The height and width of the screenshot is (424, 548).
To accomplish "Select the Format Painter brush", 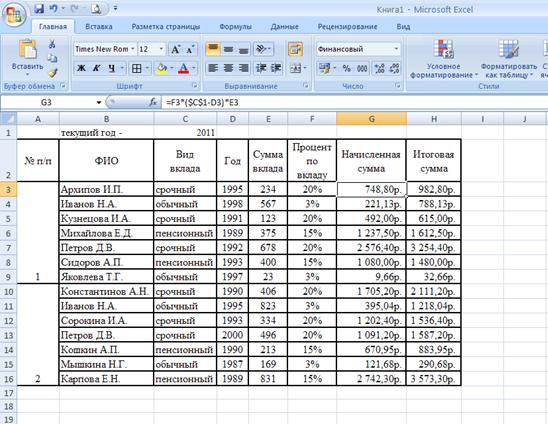I will pyautogui.click(x=52, y=73).
